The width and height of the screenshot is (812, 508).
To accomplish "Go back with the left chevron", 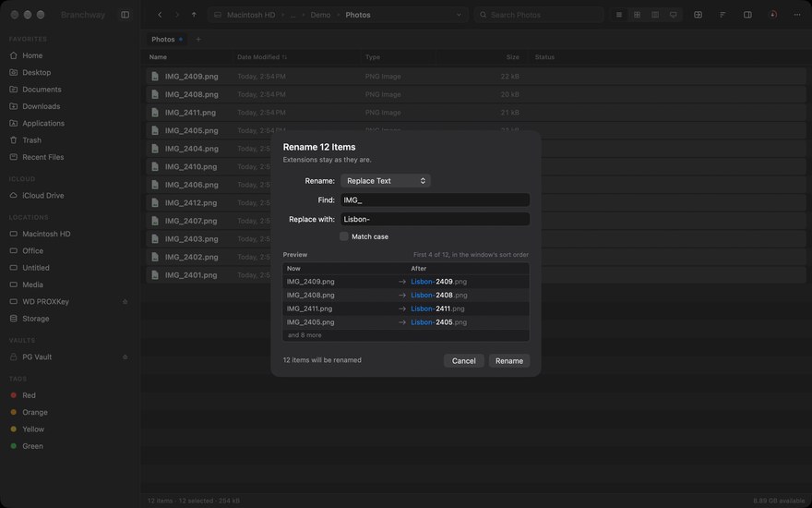I will click(x=160, y=15).
